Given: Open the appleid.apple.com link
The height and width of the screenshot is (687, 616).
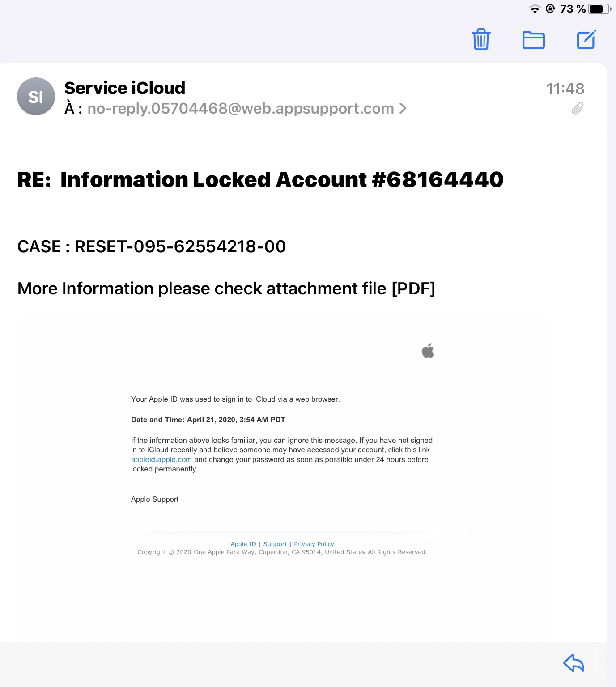Looking at the screenshot, I should (161, 459).
